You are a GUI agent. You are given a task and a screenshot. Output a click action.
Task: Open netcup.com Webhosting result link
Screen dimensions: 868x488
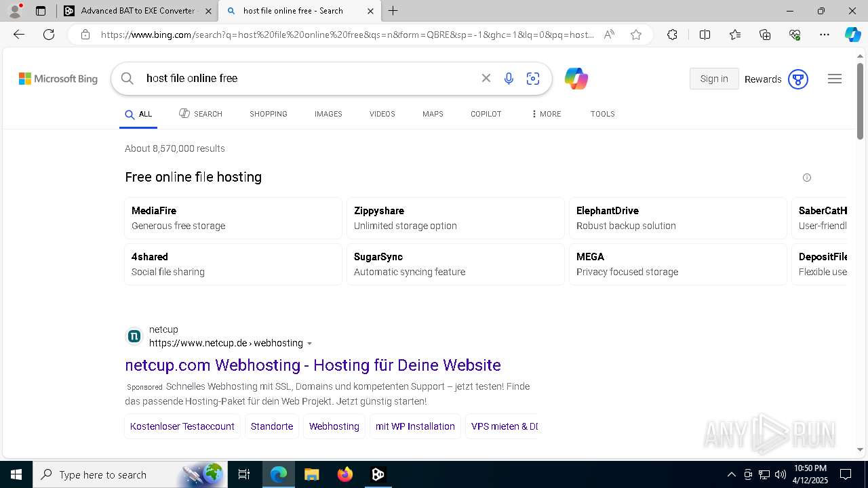(313, 365)
